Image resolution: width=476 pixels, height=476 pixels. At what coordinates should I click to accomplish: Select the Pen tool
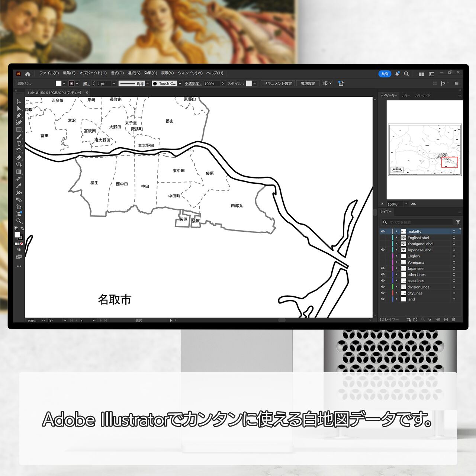(x=19, y=116)
